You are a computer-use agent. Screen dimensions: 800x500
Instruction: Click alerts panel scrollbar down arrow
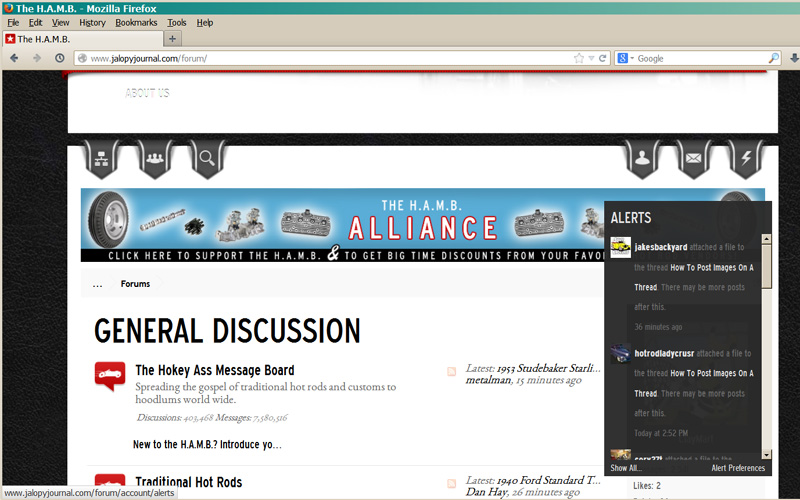tap(766, 454)
